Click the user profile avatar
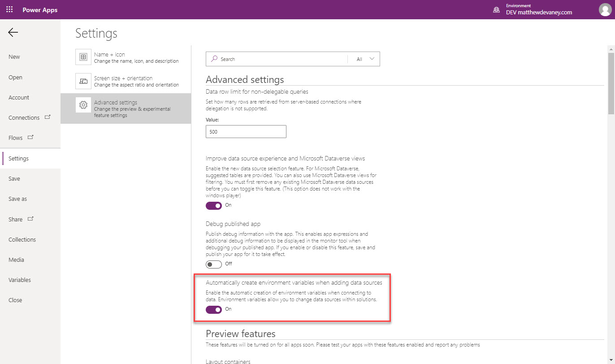615x364 pixels. (x=604, y=9)
